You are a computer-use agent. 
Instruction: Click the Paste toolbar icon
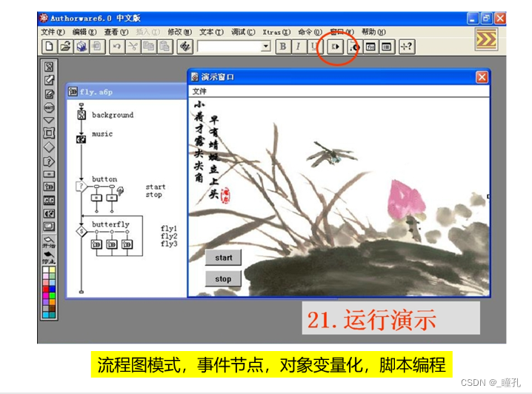click(164, 47)
